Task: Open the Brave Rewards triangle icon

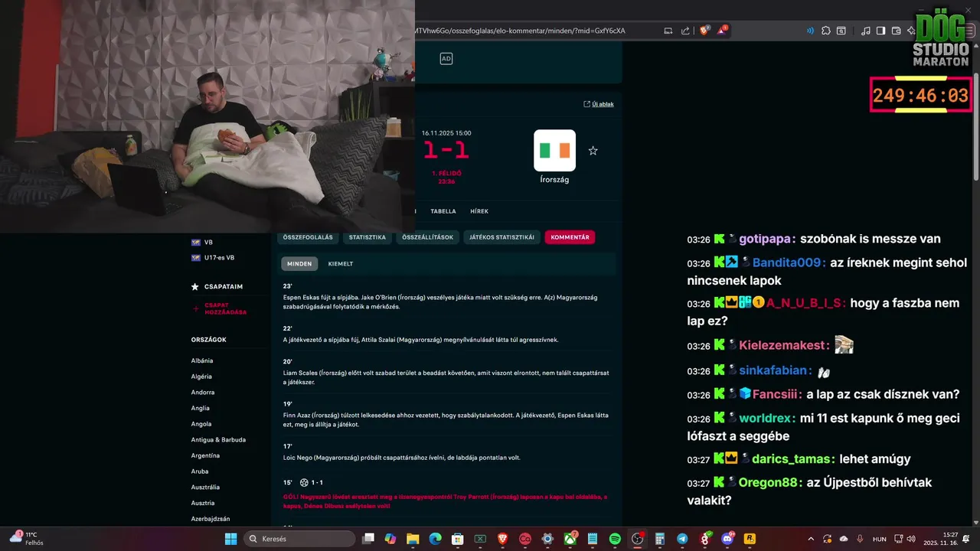Action: pyautogui.click(x=722, y=31)
